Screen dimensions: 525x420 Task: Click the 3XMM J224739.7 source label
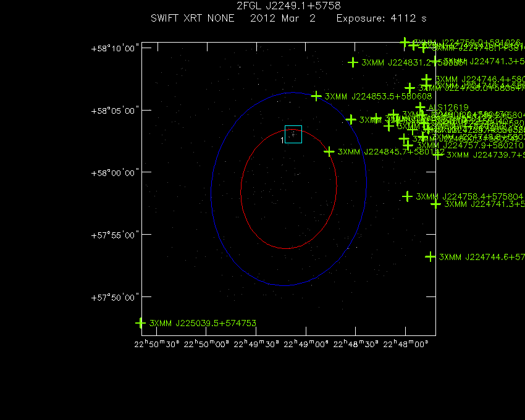(x=485, y=155)
